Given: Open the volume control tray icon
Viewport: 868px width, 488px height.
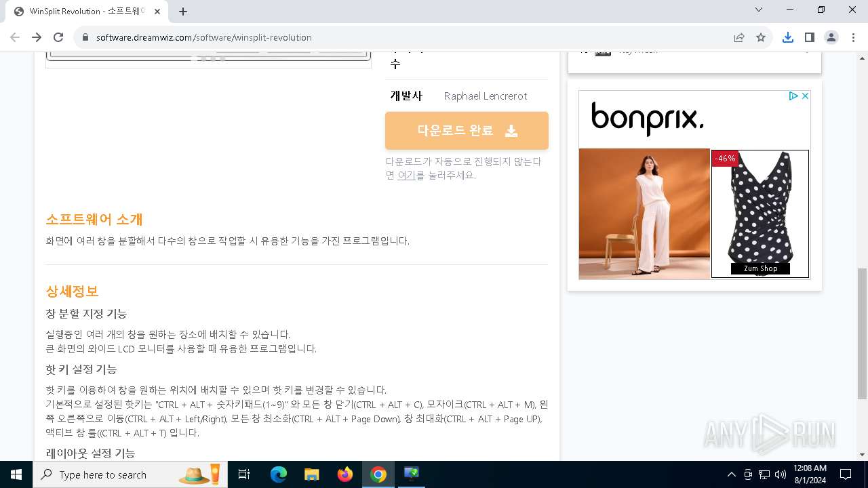Looking at the screenshot, I should (x=780, y=474).
